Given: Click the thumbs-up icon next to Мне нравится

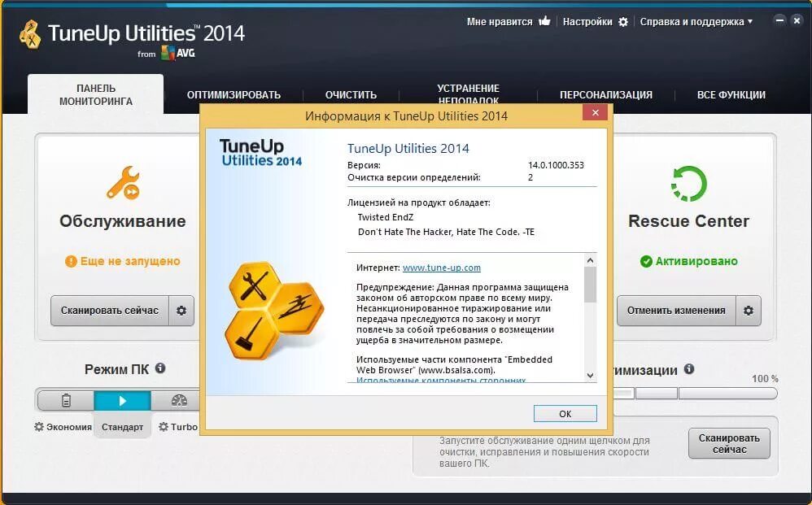Looking at the screenshot, I should click(544, 21).
